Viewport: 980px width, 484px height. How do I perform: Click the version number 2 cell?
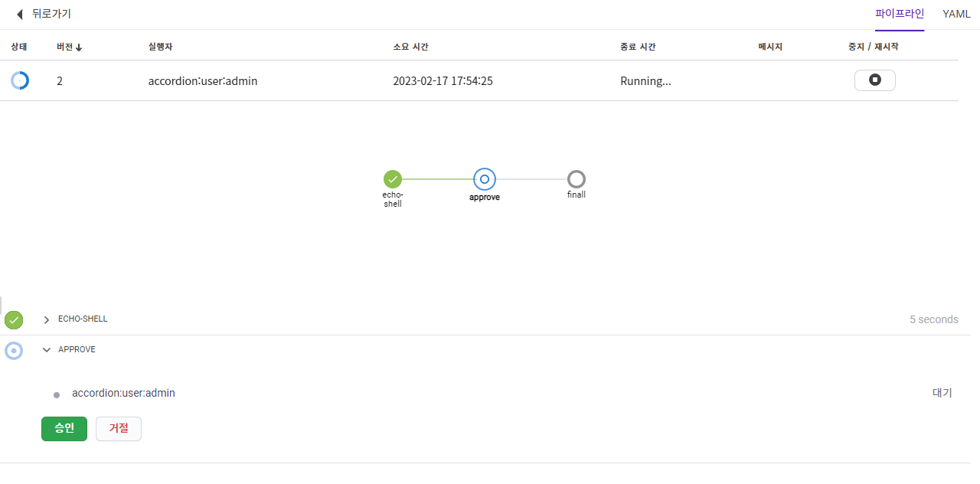pos(60,80)
